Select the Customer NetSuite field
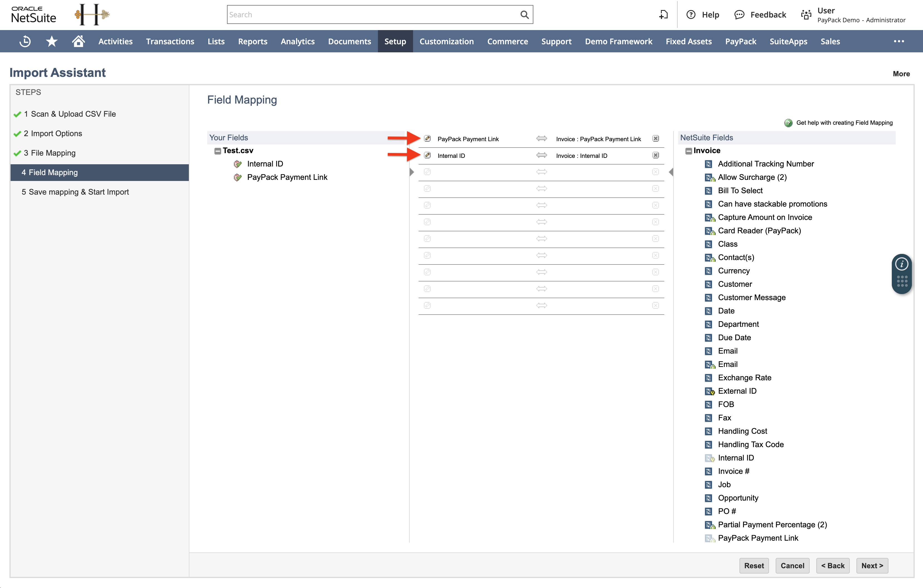The width and height of the screenshot is (923, 588). [735, 284]
